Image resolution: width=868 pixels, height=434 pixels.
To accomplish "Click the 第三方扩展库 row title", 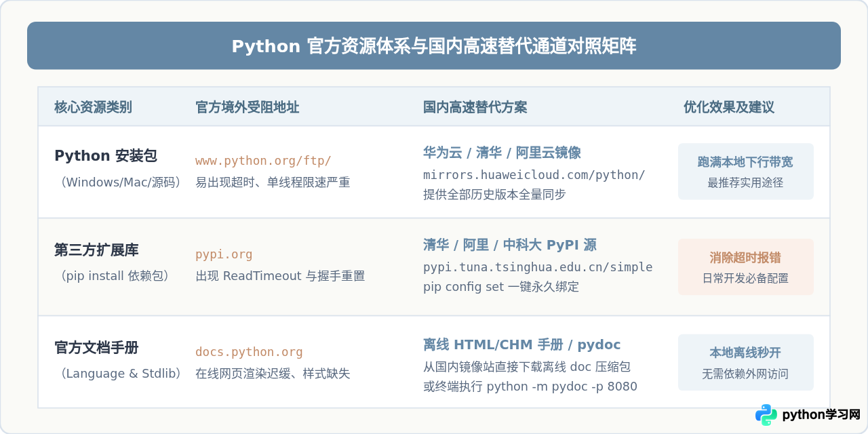I will point(96,250).
